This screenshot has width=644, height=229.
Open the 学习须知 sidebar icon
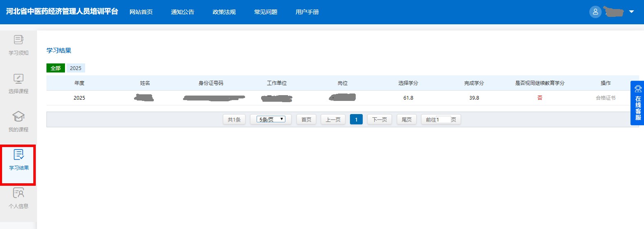[19, 40]
